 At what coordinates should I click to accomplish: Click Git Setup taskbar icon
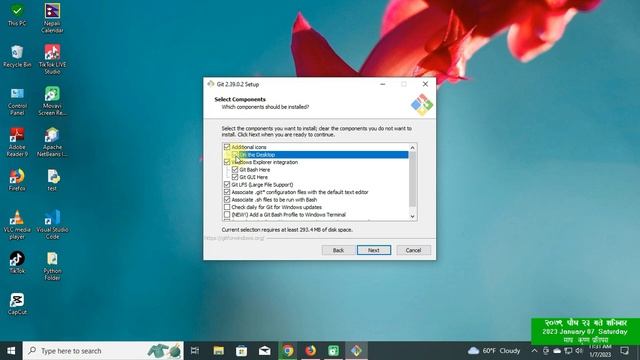pos(356,351)
